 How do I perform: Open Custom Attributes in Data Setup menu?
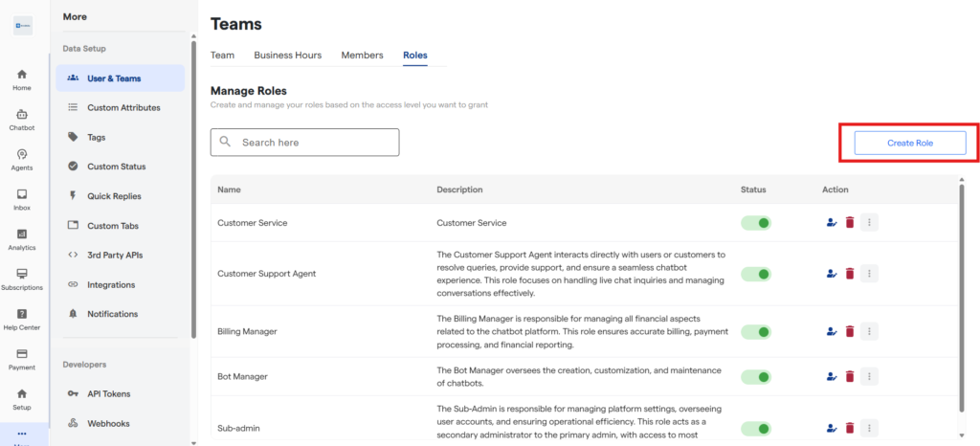pyautogui.click(x=122, y=108)
